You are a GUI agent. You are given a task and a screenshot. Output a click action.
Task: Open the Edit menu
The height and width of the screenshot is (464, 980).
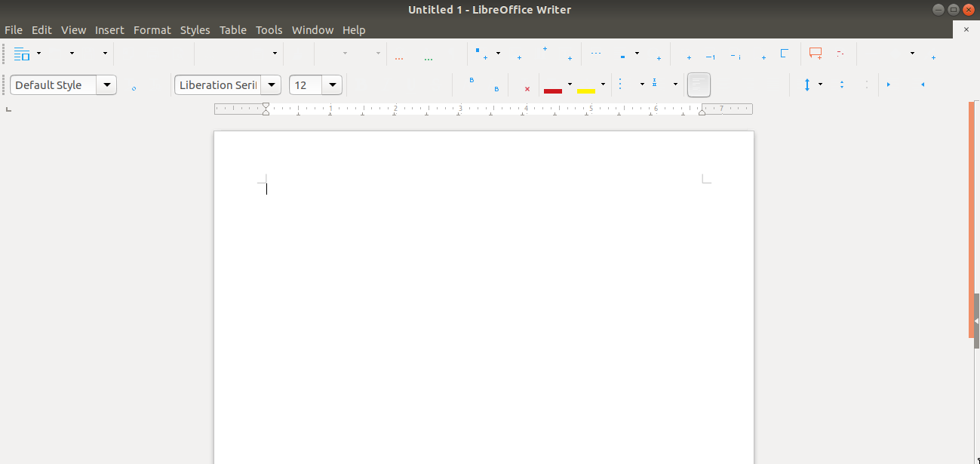click(x=41, y=30)
